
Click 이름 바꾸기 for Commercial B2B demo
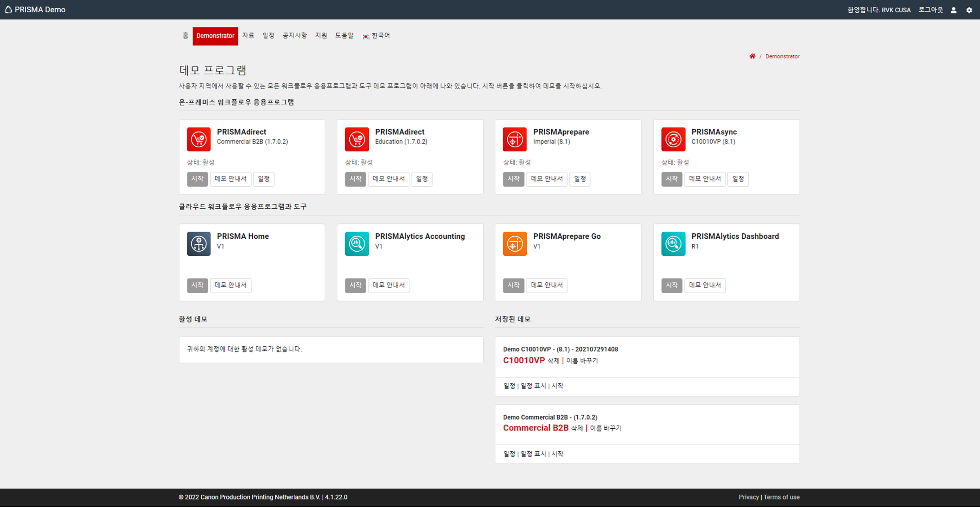tap(606, 428)
